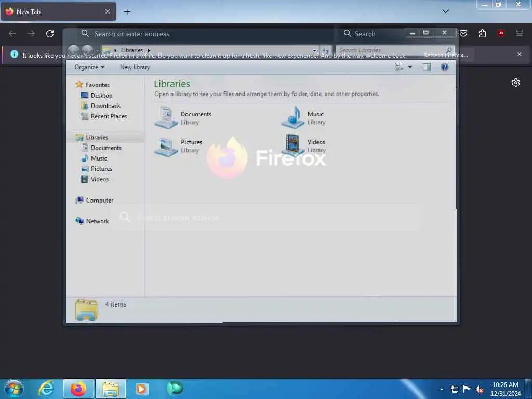Open the list all tabs chevron
The width and height of the screenshot is (532, 399).
[x=446, y=11]
